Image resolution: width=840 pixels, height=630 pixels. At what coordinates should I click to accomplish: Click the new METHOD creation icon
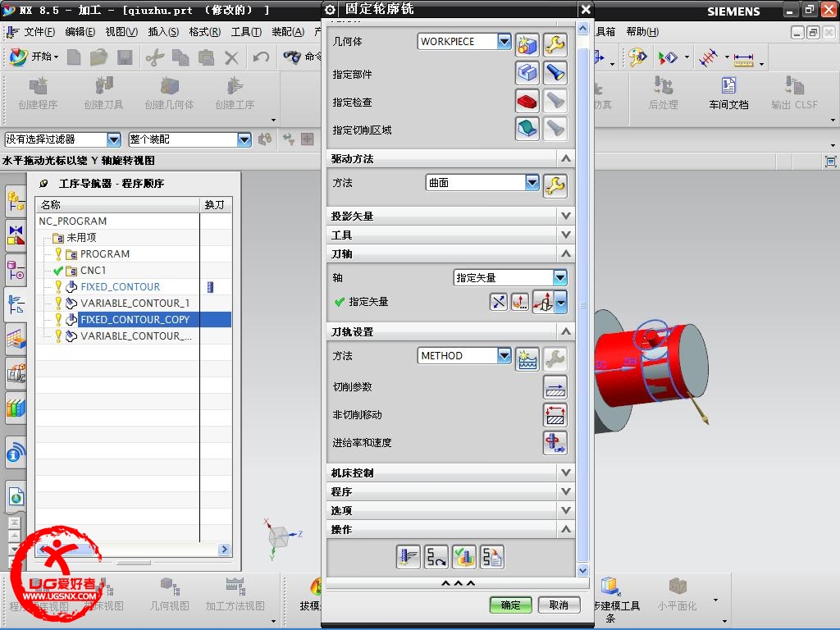pos(527,359)
